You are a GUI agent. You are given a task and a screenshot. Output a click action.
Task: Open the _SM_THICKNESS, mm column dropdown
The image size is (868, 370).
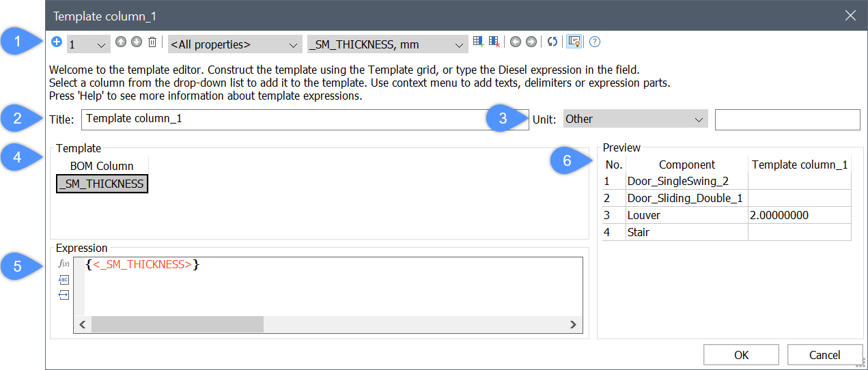pos(387,44)
